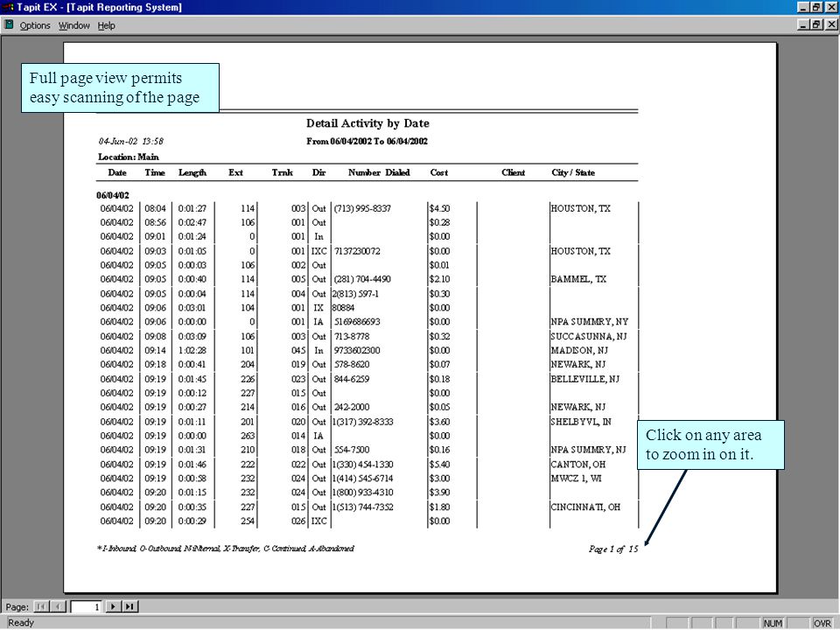Go to the first report page

(41, 607)
